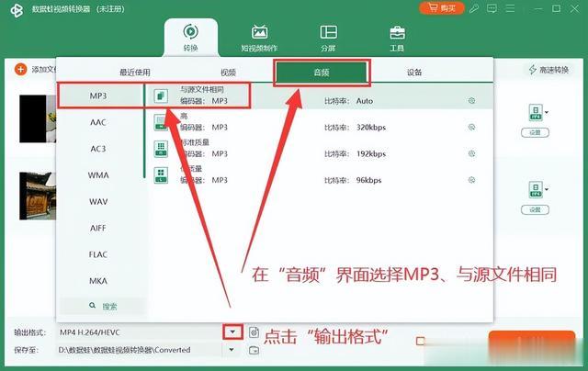The height and width of the screenshot is (371, 588).
Task: Select the 320kbps high quality preset
Action: click(319, 122)
